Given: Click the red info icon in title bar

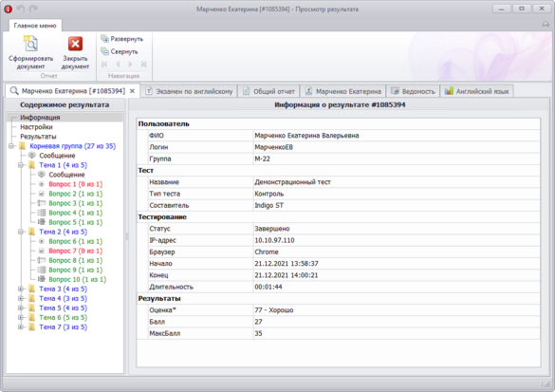Looking at the screenshot, I should click(x=8, y=9).
